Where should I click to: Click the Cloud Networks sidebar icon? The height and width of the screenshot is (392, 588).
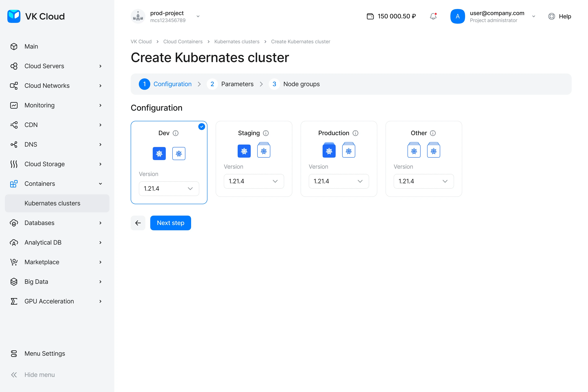14,86
